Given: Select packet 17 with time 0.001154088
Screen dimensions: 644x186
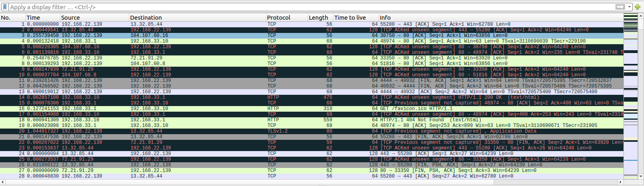Looking at the screenshot, I should [311, 114].
